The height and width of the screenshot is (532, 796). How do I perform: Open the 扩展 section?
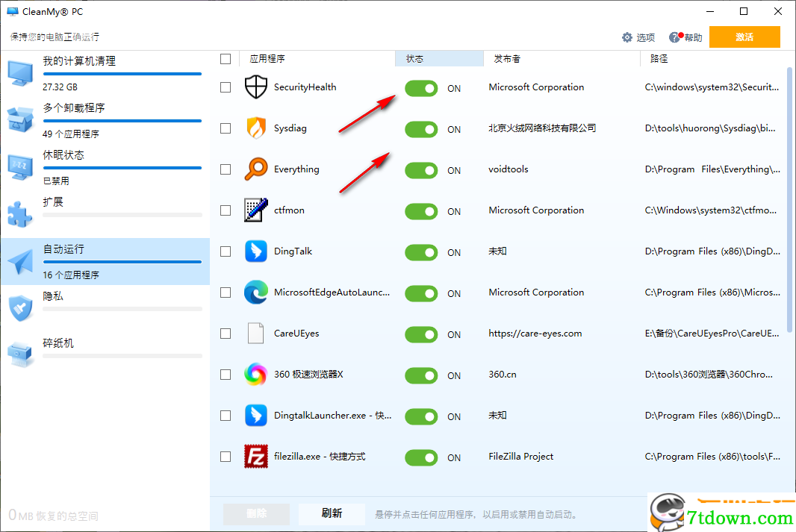tap(105, 215)
